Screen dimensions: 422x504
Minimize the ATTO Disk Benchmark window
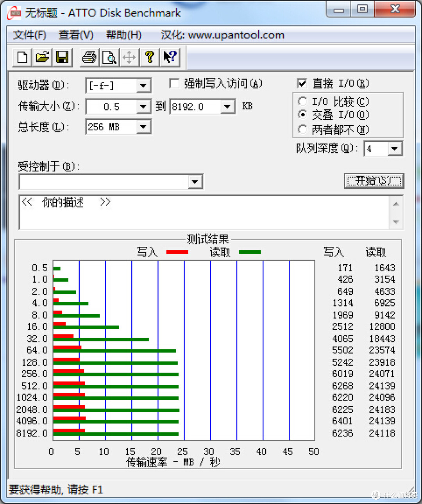[338, 10]
